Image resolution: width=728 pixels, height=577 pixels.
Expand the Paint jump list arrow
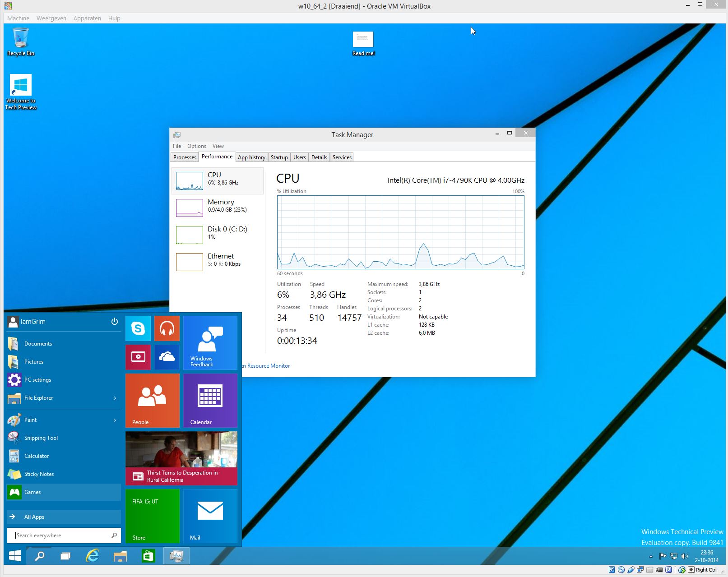(x=115, y=420)
